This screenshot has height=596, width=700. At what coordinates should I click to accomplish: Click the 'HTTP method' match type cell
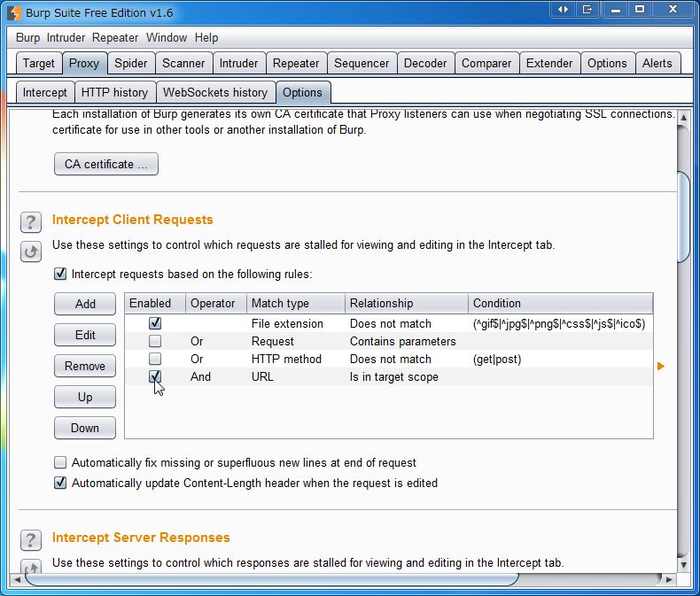(x=296, y=360)
